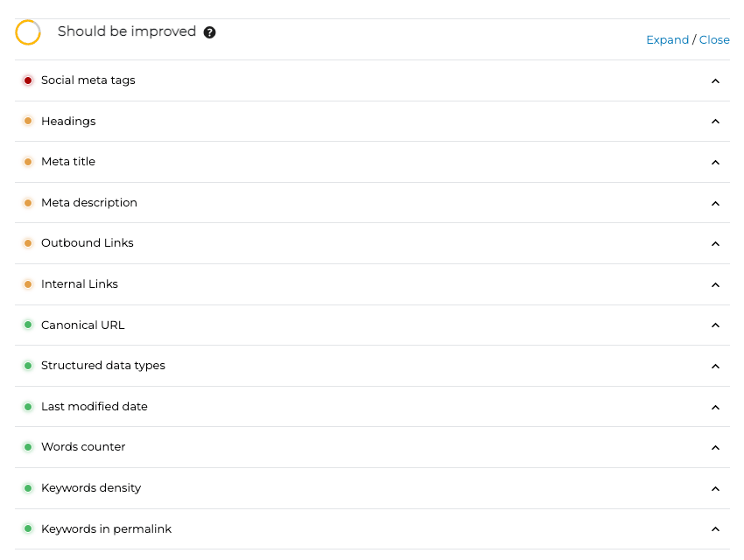The width and height of the screenshot is (744, 560).
Task: Collapse the Social meta tags section
Action: click(x=715, y=80)
